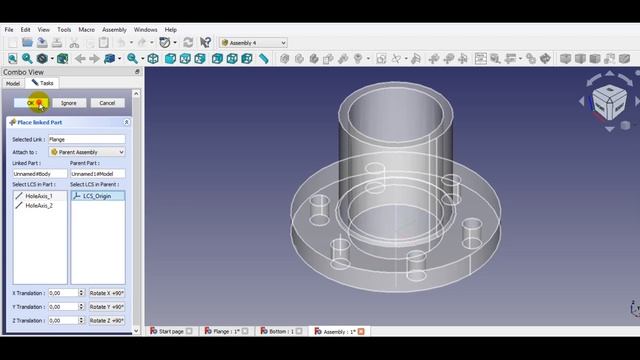The height and width of the screenshot is (360, 640).
Task: Set rear view cube icon
Action: [217, 59]
